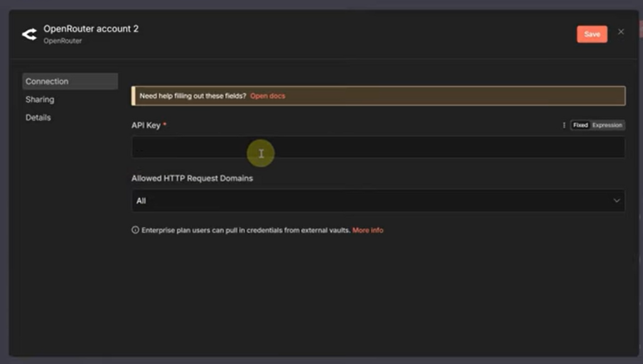The height and width of the screenshot is (364, 643).
Task: Click the OpenRouter subtitle under the credential name
Action: pos(63,41)
